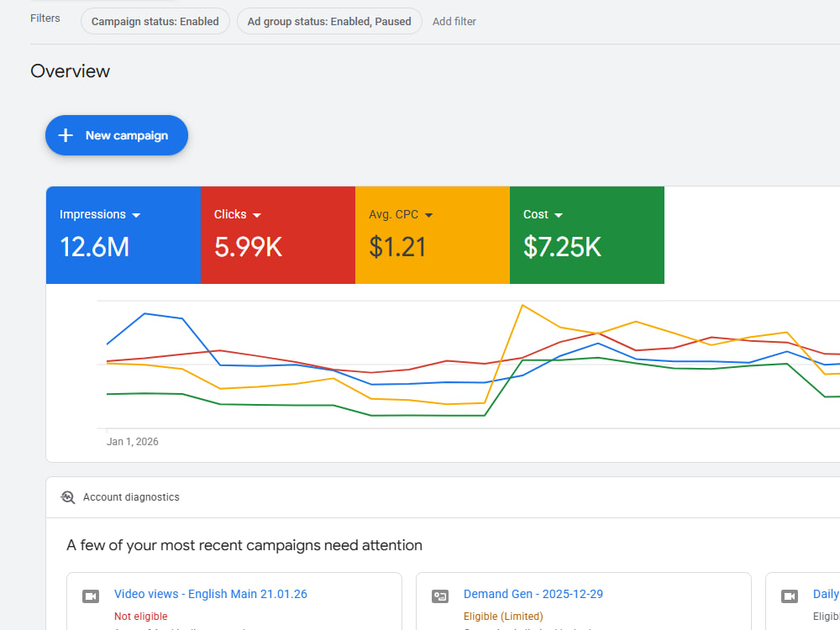The image size is (840, 630).
Task: Expand the Impressions metric dropdown arrow
Action: pos(136,215)
